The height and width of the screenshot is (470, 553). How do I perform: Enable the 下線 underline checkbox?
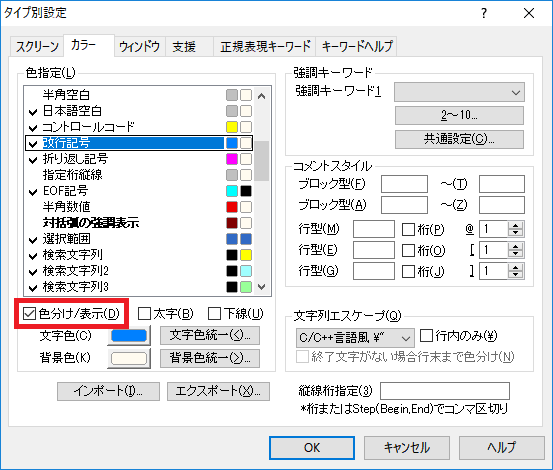214,313
